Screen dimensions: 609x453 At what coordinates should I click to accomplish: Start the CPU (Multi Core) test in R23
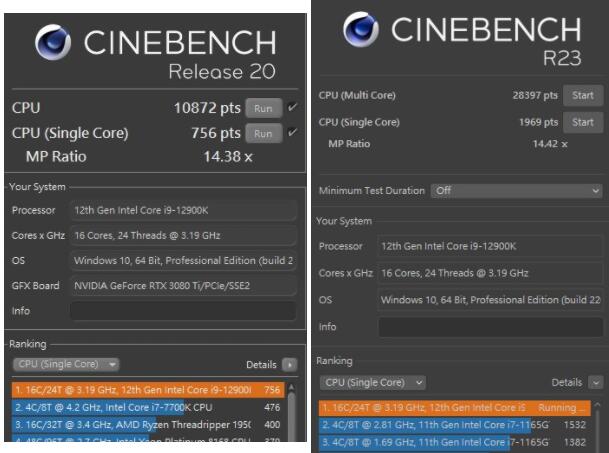(582, 96)
